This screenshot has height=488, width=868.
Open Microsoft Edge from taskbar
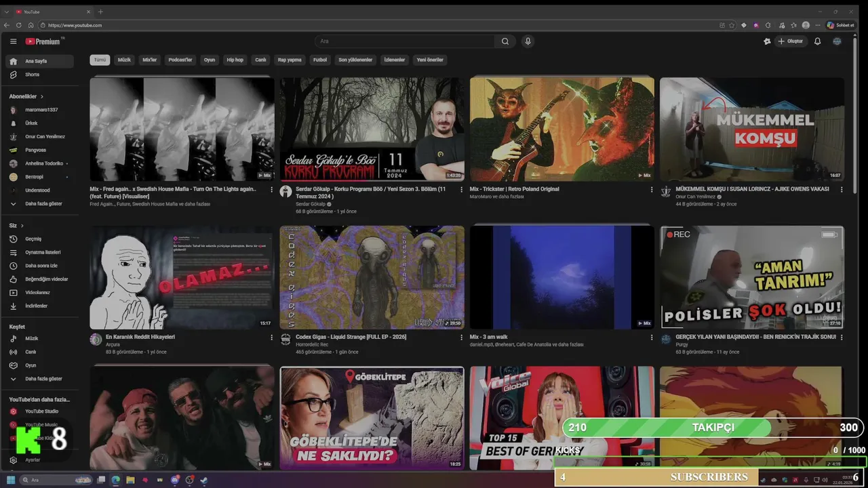(116, 480)
